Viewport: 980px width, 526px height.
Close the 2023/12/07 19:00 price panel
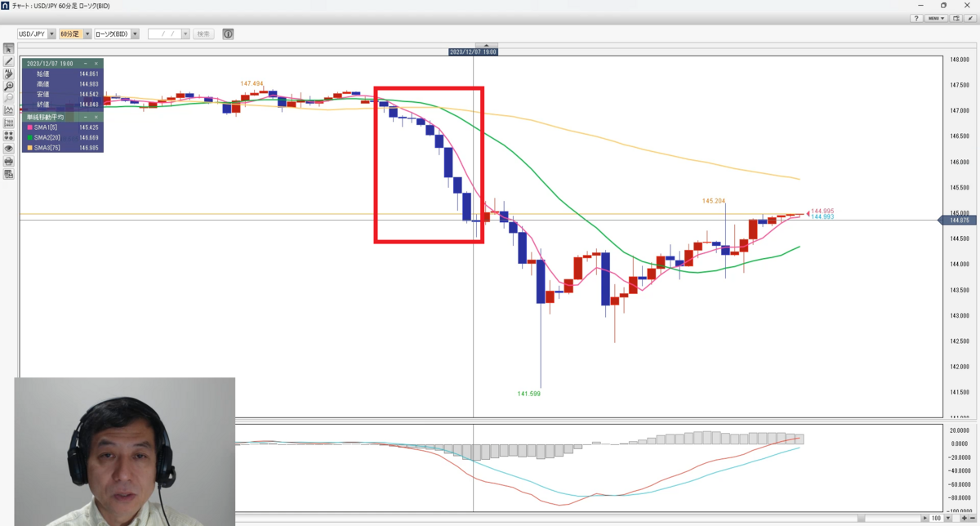click(96, 63)
